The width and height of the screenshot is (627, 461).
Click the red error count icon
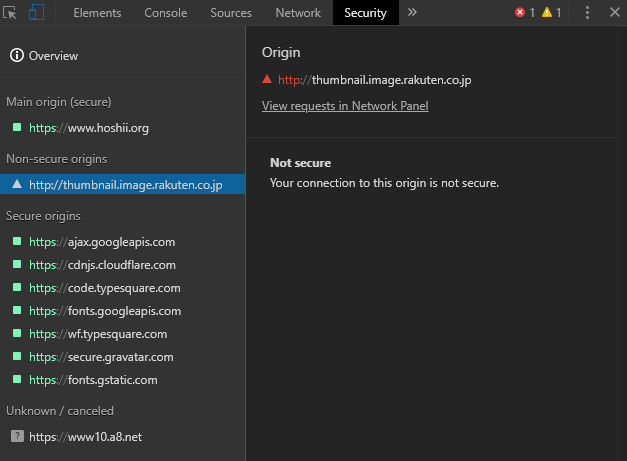pyautogui.click(x=525, y=13)
